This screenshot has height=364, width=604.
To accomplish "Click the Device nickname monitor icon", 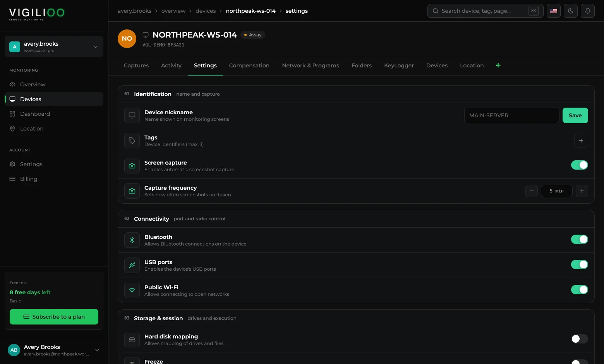I will (x=132, y=115).
